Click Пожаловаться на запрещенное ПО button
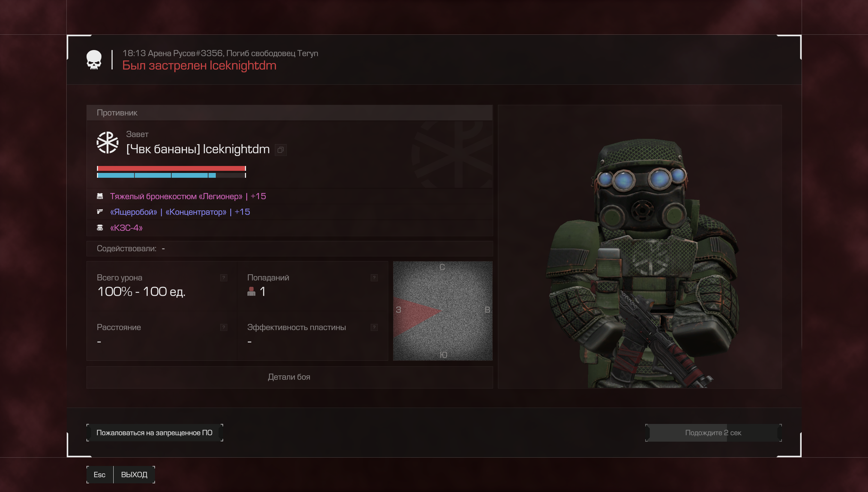Viewport: 868px width, 492px height. [155, 433]
